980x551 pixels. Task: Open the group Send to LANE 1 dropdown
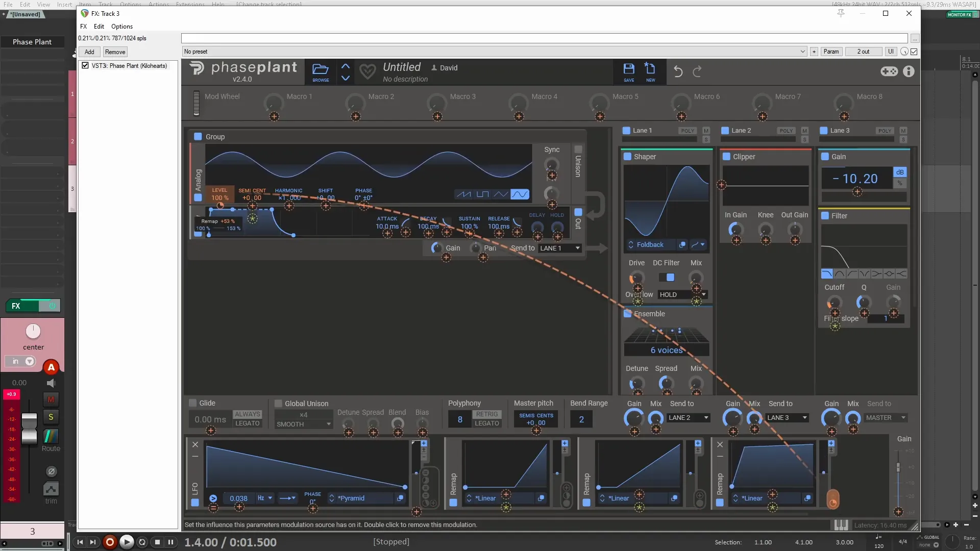click(560, 248)
